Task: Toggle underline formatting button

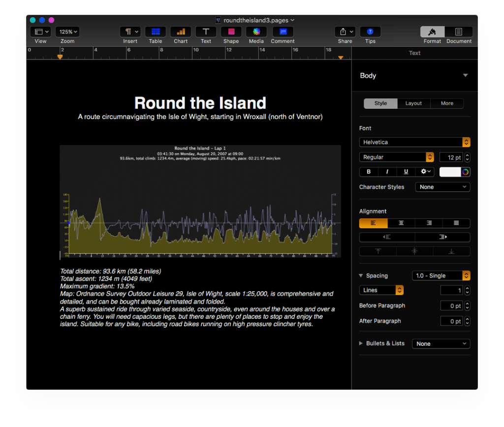Action: pos(406,172)
